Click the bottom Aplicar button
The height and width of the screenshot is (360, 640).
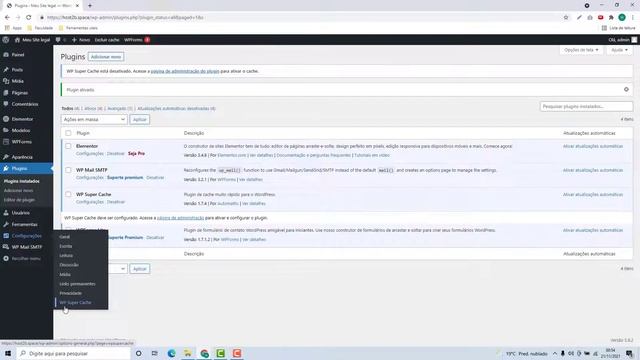point(140,269)
